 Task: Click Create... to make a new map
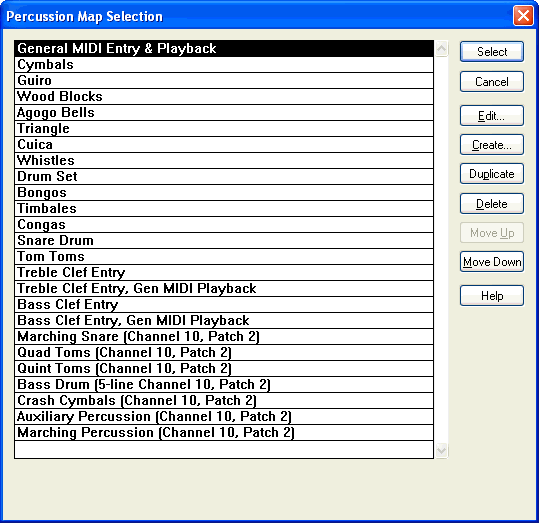492,145
